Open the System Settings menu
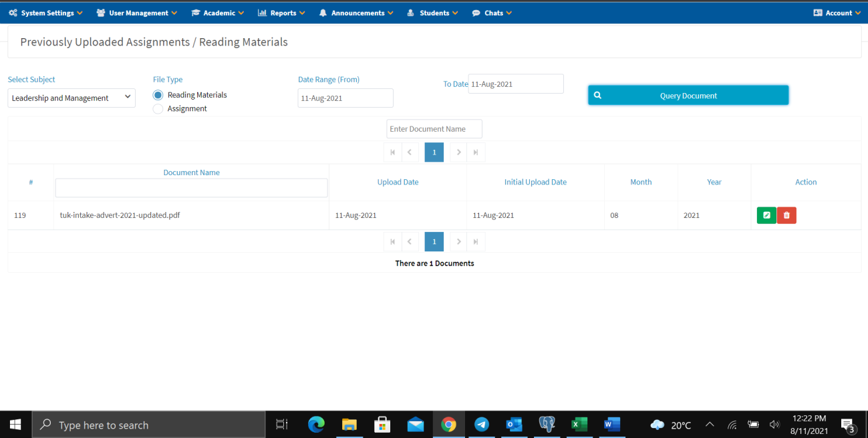The height and width of the screenshot is (438, 868). [45, 12]
